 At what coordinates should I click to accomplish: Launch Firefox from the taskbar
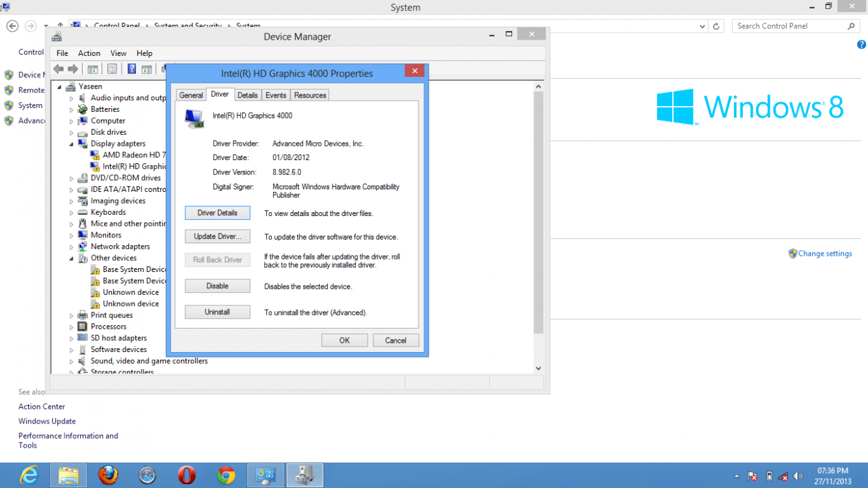coord(108,476)
